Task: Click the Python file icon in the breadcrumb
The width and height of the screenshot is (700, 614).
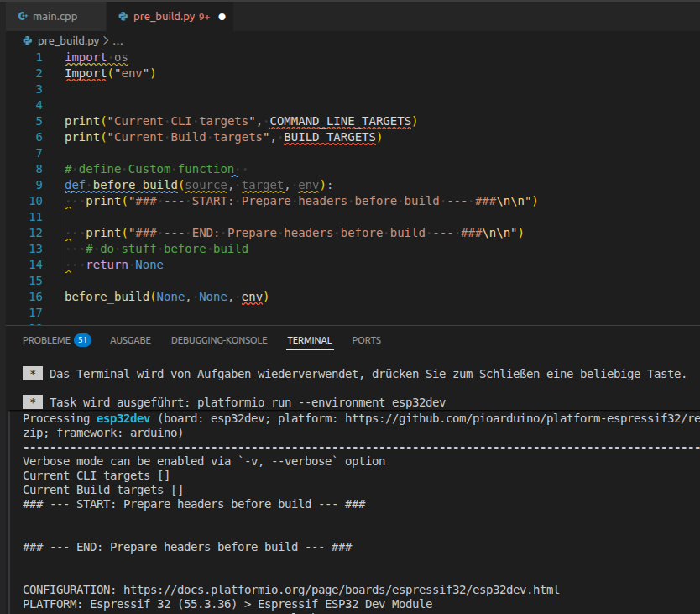Action: (x=28, y=40)
